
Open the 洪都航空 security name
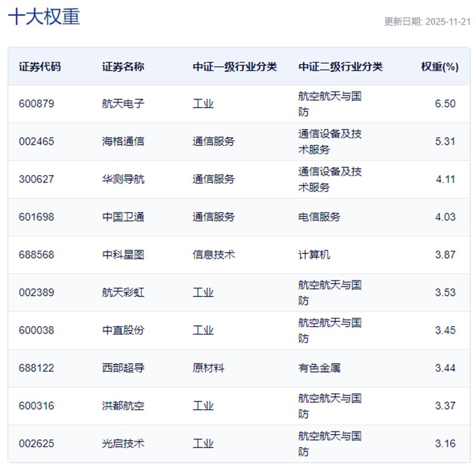click(123, 406)
